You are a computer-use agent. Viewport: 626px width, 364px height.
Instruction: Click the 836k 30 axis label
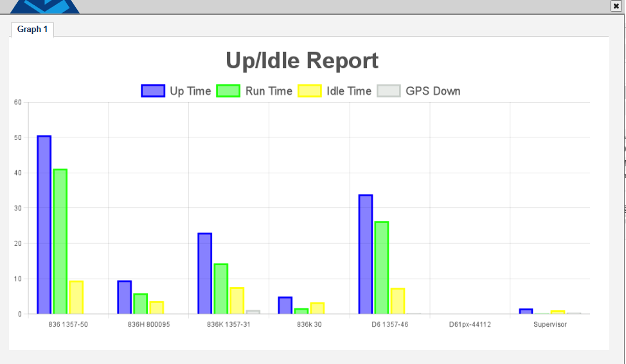click(309, 325)
